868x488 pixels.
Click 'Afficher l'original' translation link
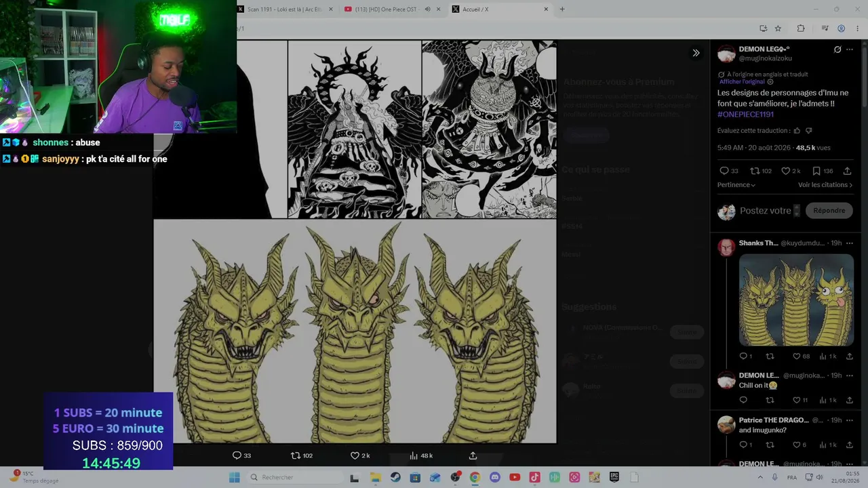click(742, 82)
